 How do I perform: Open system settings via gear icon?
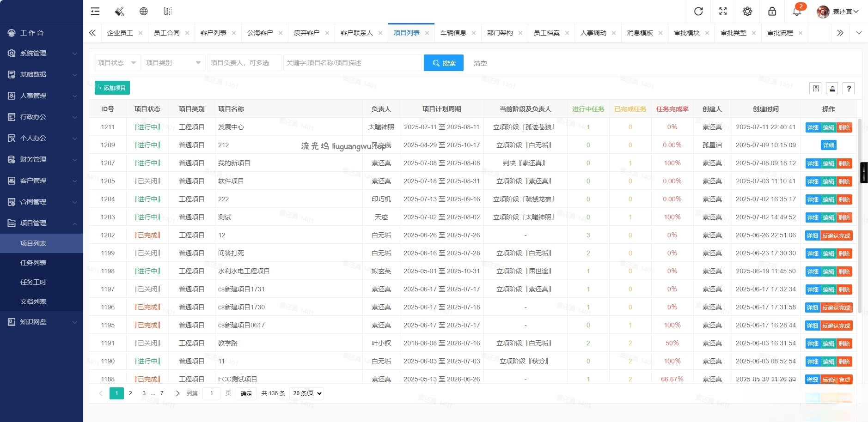[747, 11]
